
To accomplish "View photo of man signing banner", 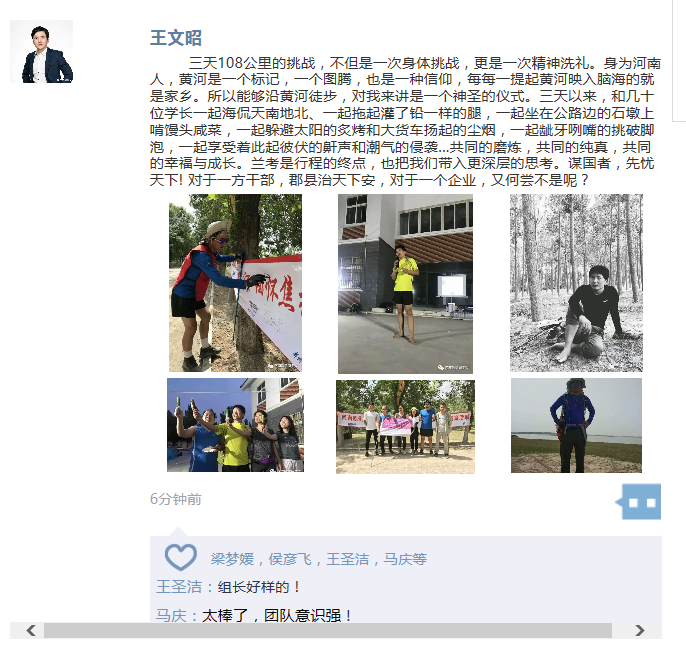I will [x=235, y=283].
